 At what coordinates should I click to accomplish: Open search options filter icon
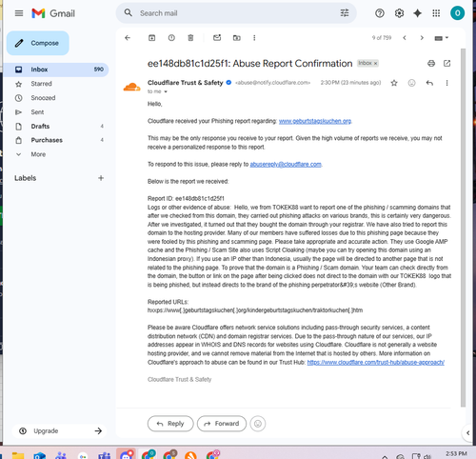[345, 13]
